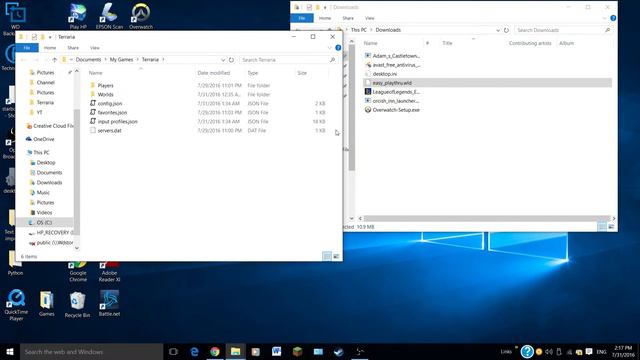Click My Games in address breadcrumb
The height and width of the screenshot is (360, 640).
click(x=121, y=60)
